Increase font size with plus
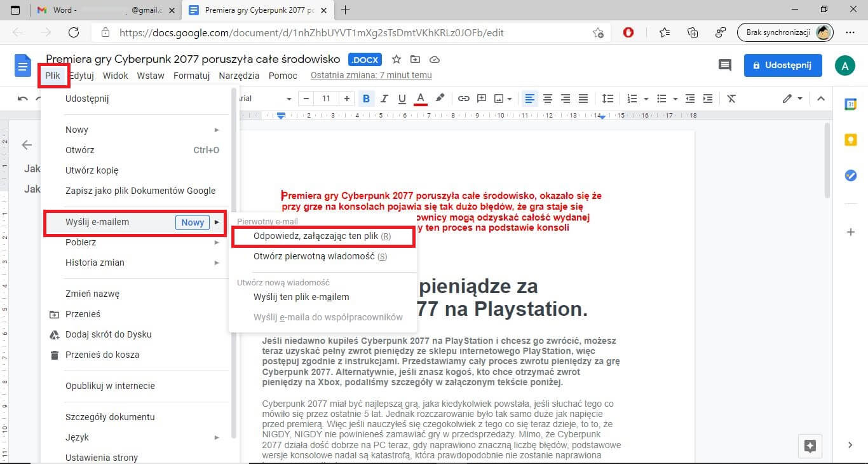 click(346, 99)
